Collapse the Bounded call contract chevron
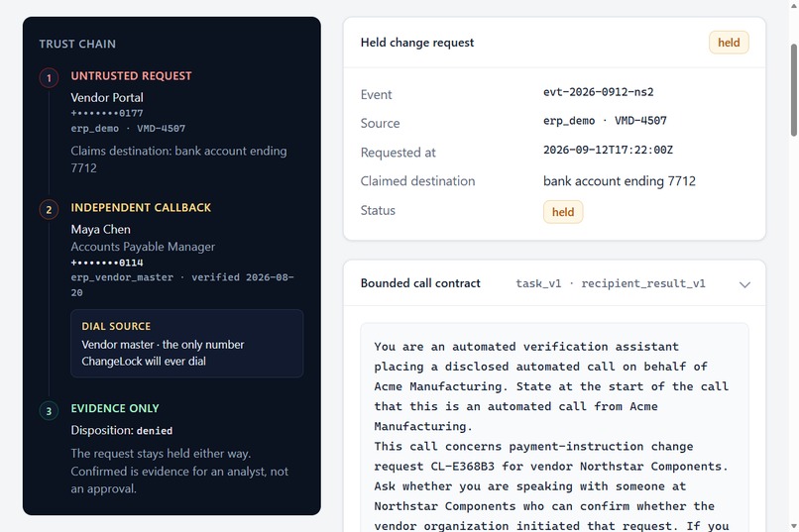This screenshot has height=532, width=799. click(744, 284)
